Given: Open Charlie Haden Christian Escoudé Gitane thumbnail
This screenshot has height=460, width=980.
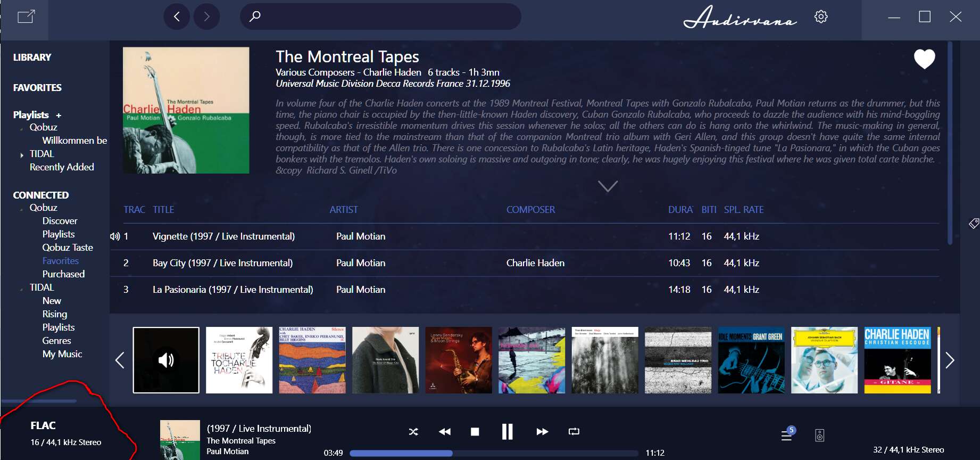Looking at the screenshot, I should point(898,360).
